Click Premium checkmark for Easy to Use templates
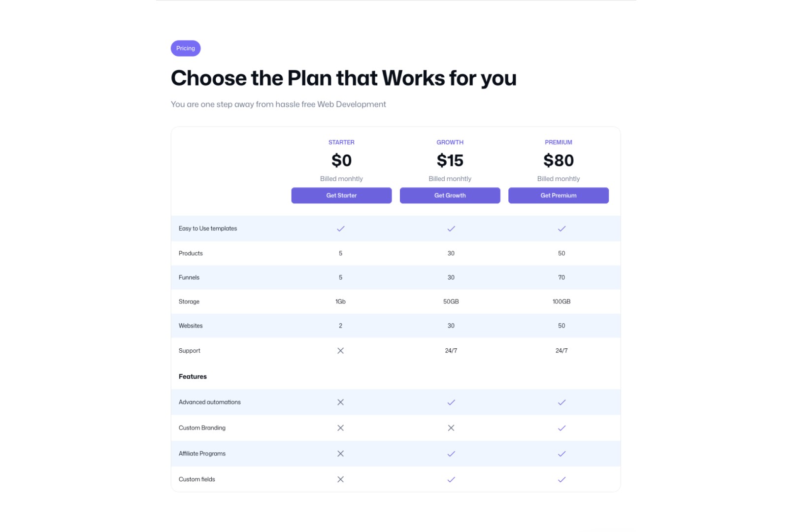 click(561, 229)
